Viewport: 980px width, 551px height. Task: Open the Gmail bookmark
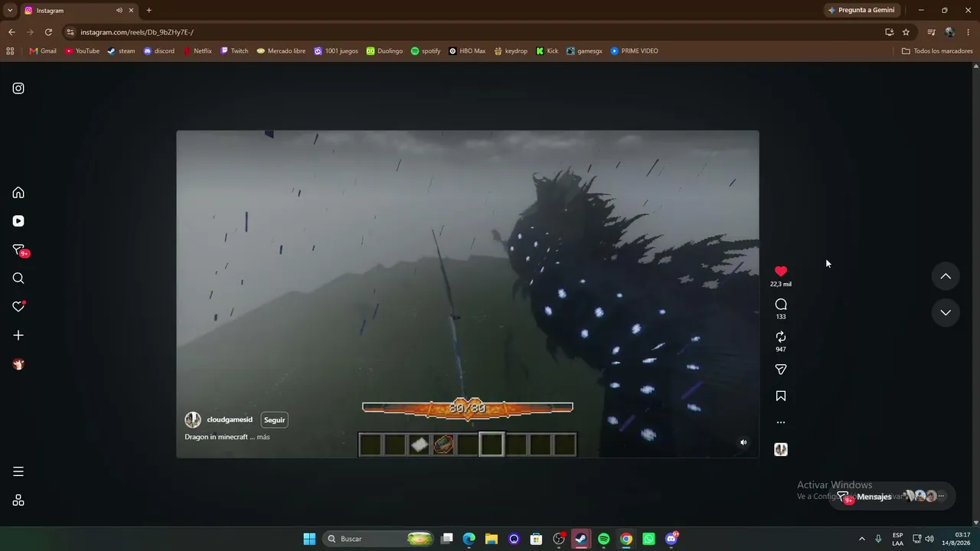[43, 51]
